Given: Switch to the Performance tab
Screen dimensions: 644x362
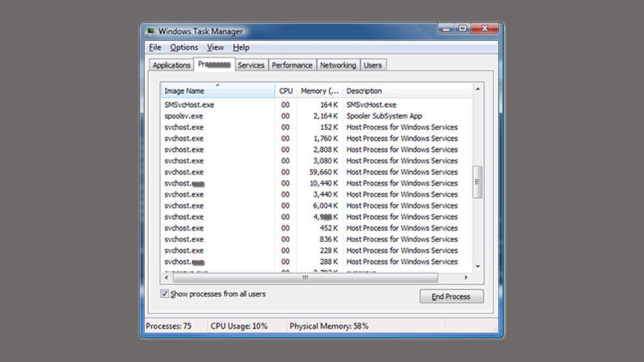Looking at the screenshot, I should pyautogui.click(x=292, y=64).
